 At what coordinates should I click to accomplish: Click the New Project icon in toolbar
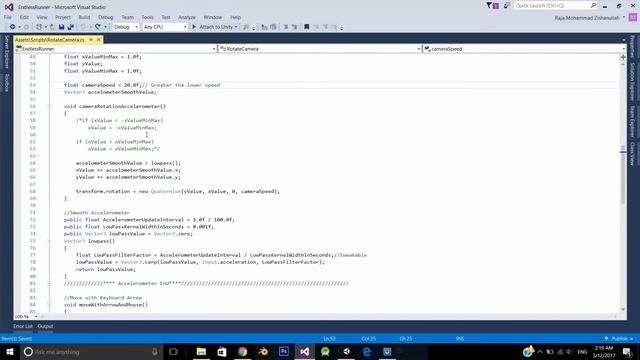click(x=39, y=27)
